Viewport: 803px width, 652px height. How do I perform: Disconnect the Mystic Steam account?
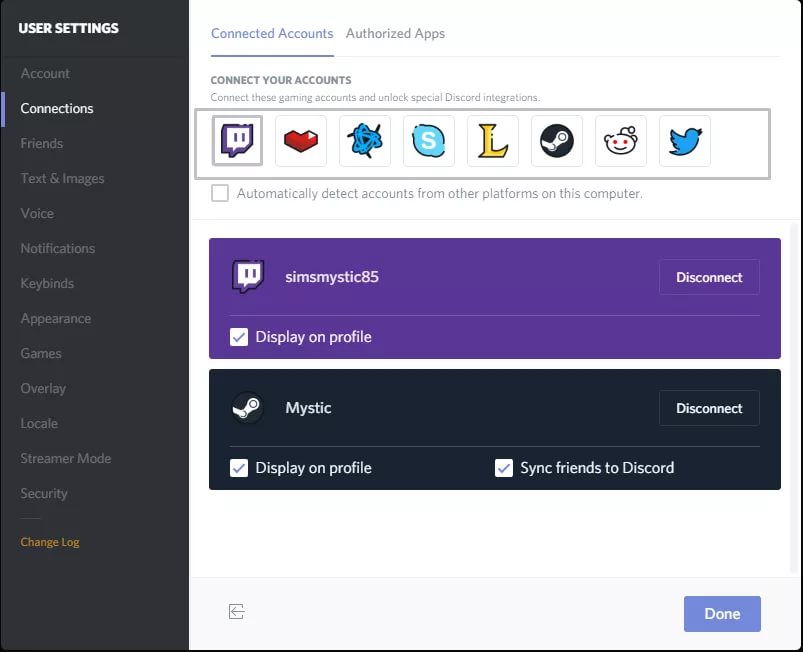point(709,408)
